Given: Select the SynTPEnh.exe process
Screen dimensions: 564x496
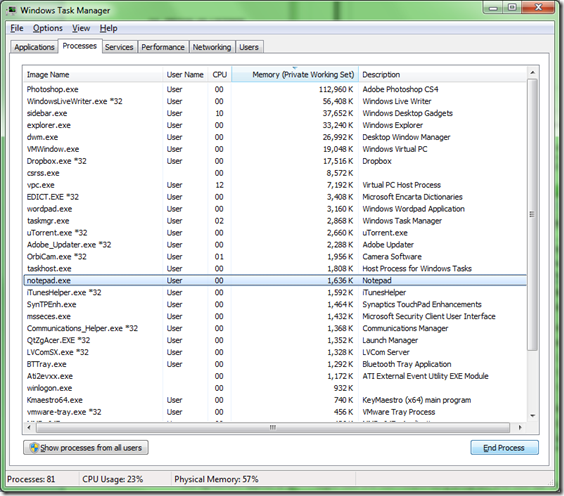Looking at the screenshot, I should point(275,304).
